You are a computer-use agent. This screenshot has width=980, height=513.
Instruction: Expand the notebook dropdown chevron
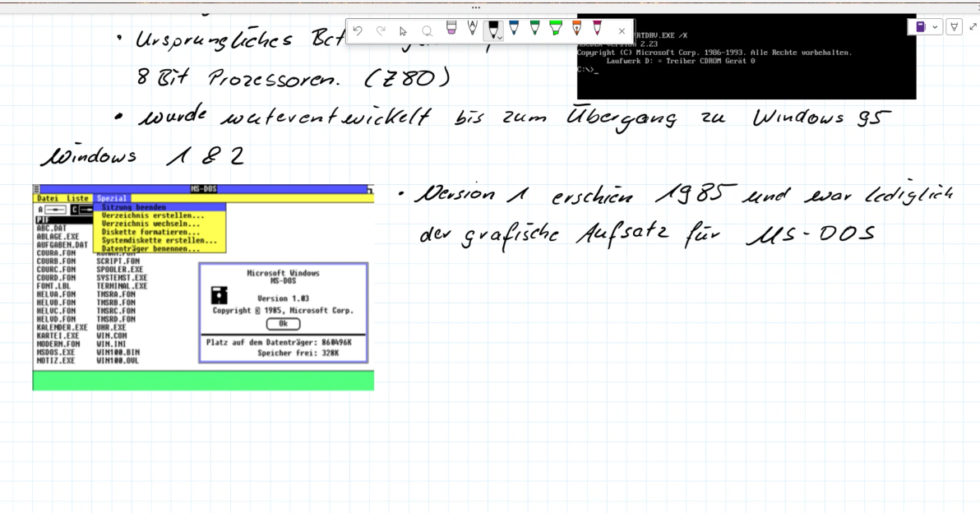coord(935,27)
